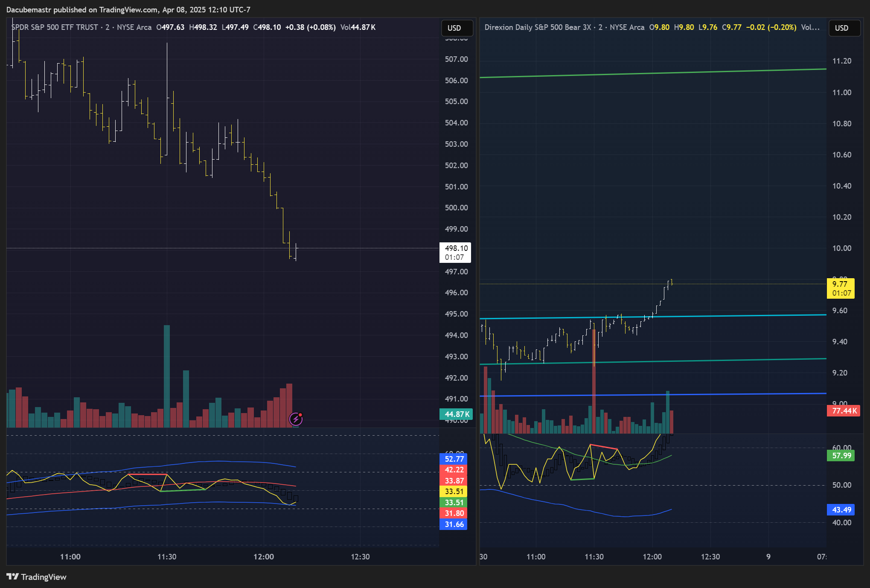Click the 12:00 time label on SPY chart
The image size is (870, 588).
pyautogui.click(x=264, y=557)
